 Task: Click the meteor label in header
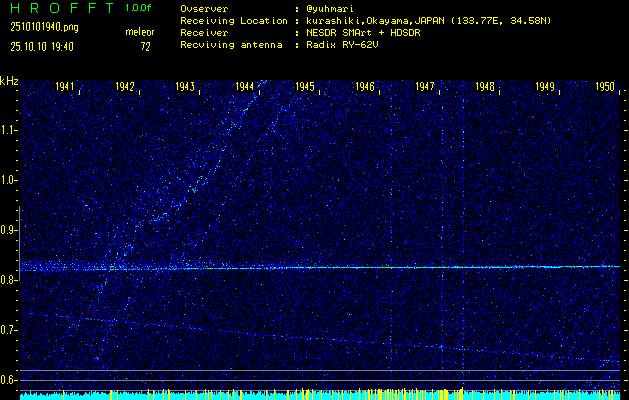[x=140, y=32]
